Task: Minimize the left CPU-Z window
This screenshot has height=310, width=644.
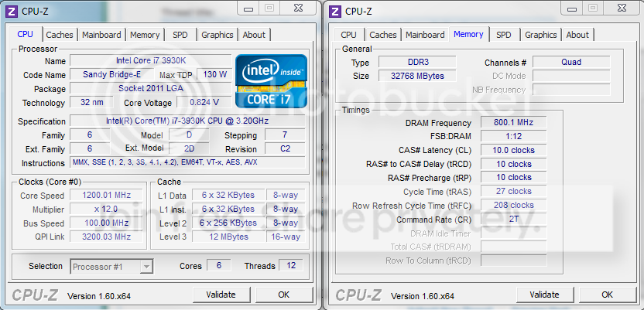Action: [x=248, y=8]
